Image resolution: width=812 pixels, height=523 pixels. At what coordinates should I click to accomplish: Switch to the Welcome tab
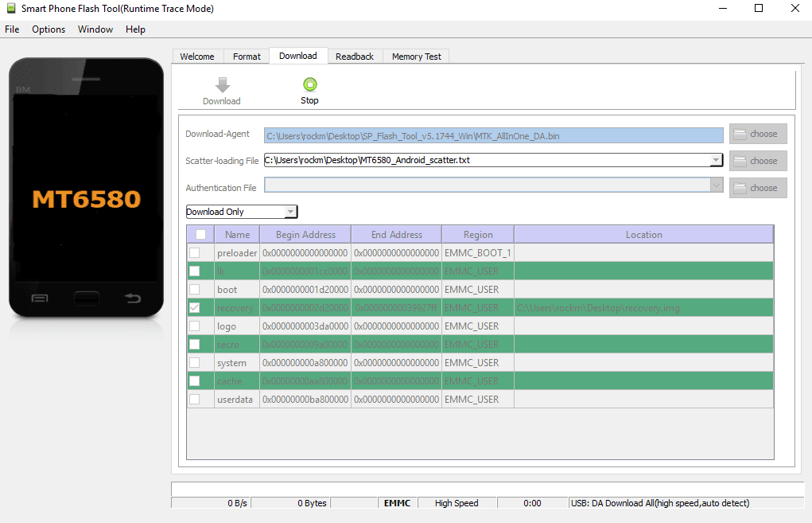tap(197, 57)
